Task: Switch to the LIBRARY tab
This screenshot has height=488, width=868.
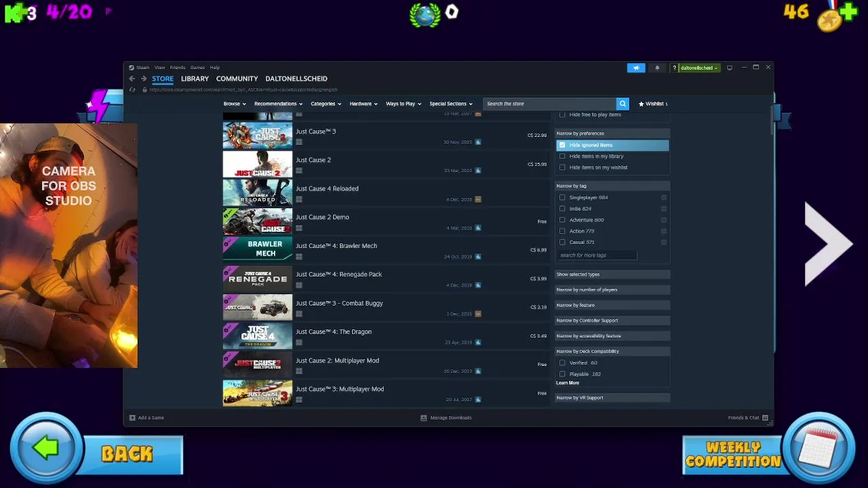Action: [x=195, y=79]
